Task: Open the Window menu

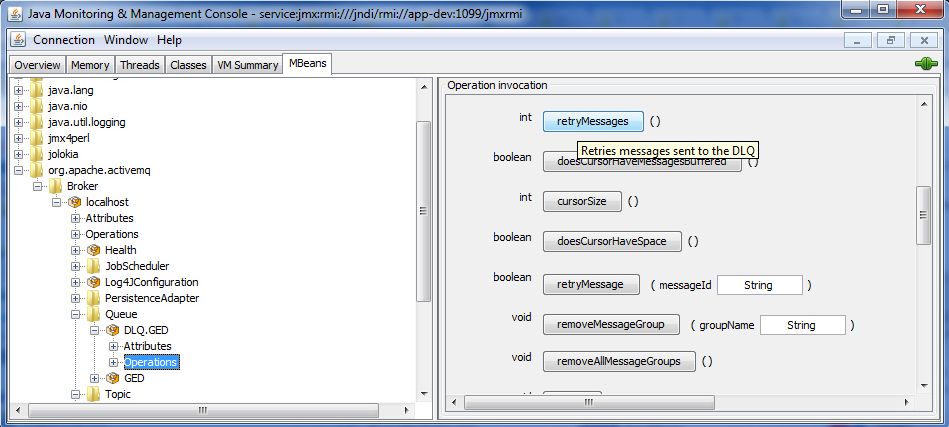Action: pos(126,40)
